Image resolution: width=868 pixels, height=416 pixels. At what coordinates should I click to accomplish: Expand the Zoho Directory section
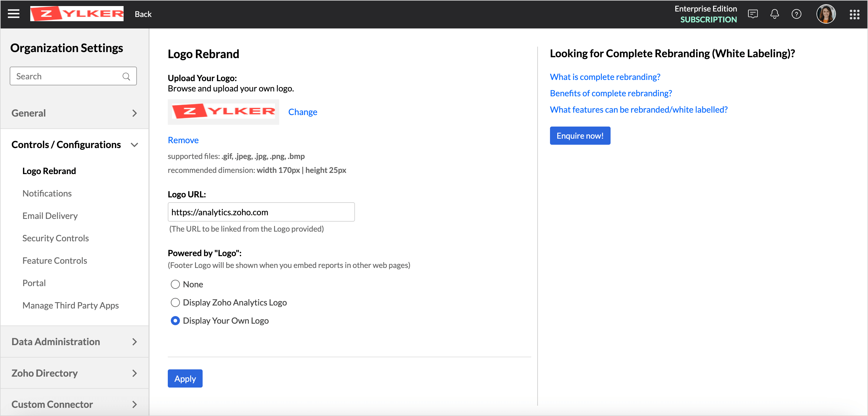[x=75, y=373]
